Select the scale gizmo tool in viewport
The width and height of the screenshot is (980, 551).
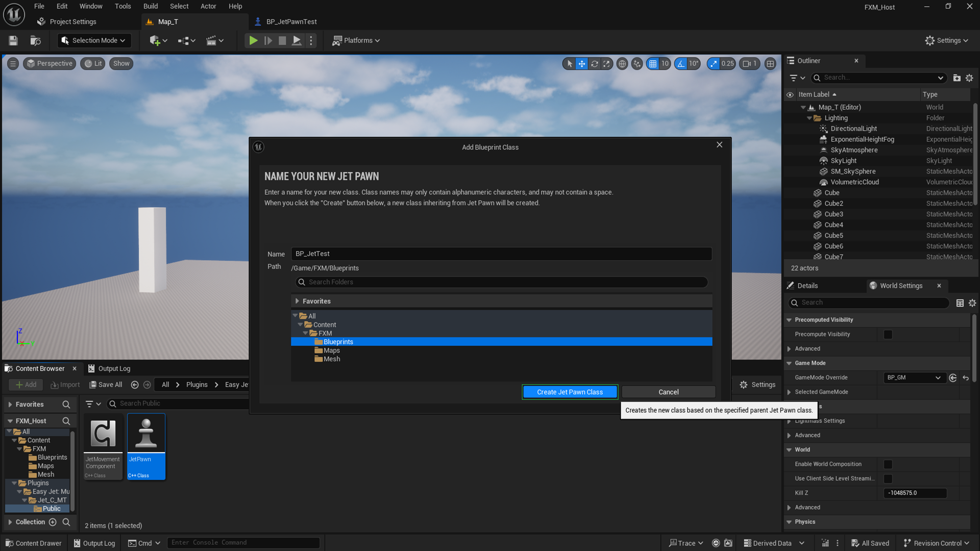[606, 64]
